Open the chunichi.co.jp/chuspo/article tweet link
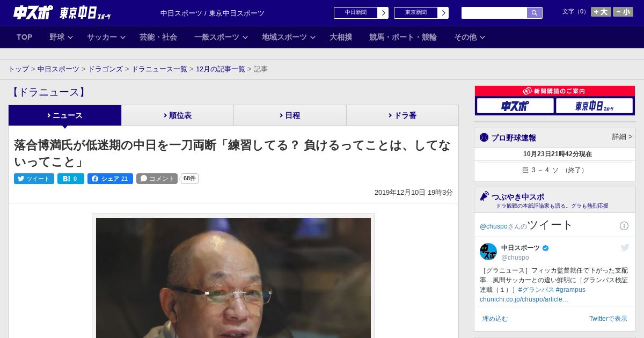The width and height of the screenshot is (644, 338). 524,299
